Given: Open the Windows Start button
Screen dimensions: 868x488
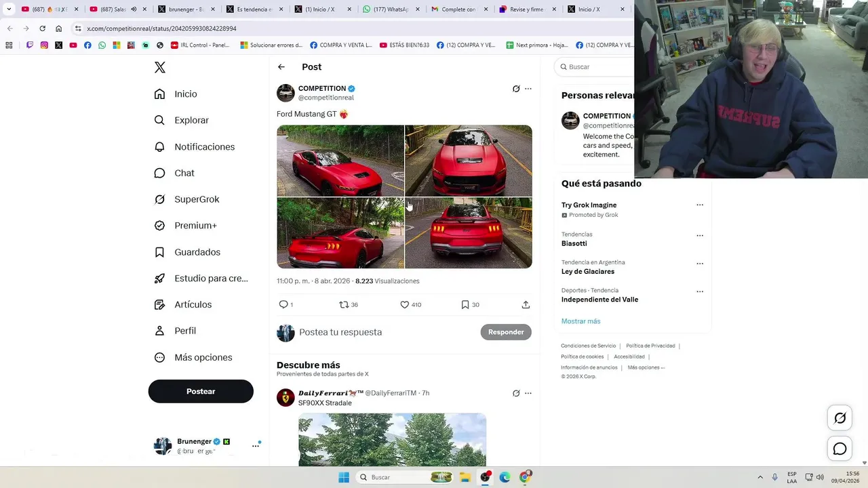Looking at the screenshot, I should point(344,477).
